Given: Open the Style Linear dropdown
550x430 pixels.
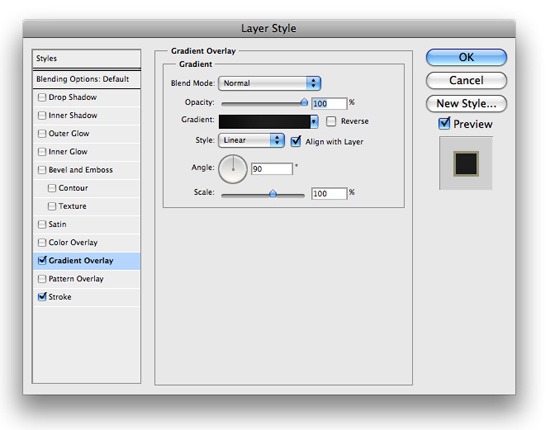Looking at the screenshot, I should pos(251,140).
